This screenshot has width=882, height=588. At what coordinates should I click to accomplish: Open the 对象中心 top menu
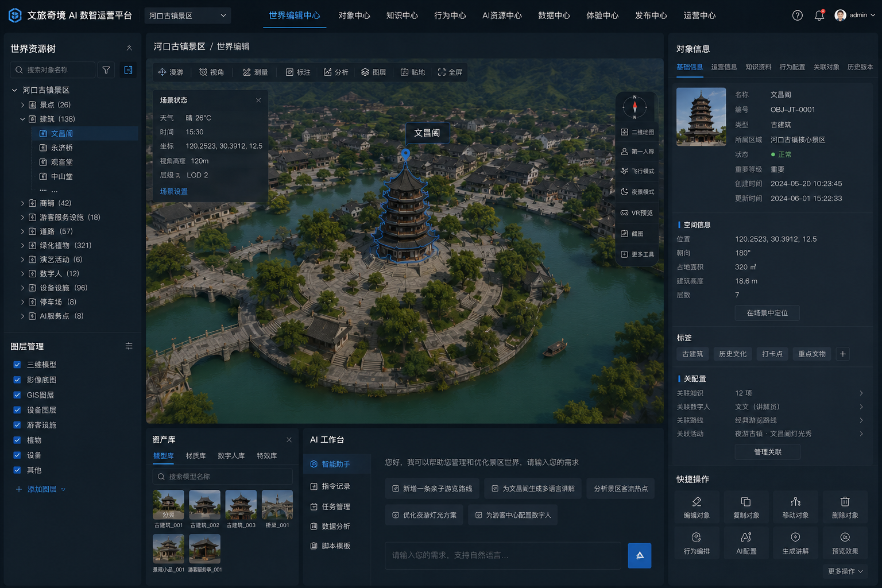point(354,16)
